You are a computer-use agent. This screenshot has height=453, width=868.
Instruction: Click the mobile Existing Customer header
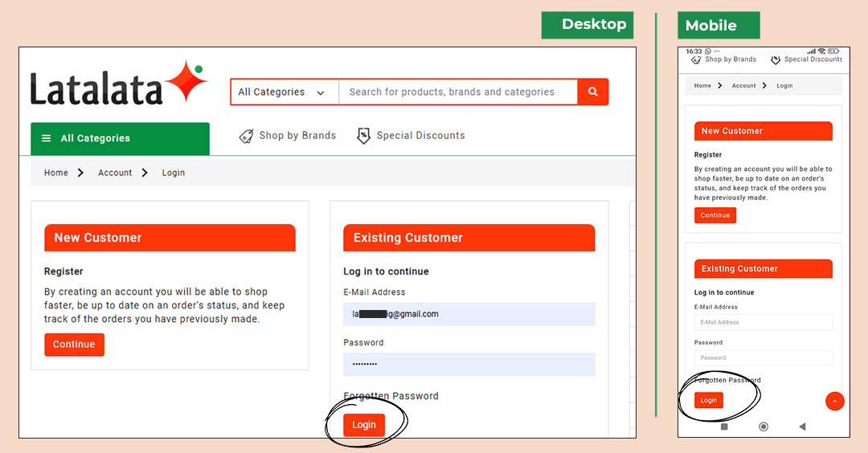(x=764, y=269)
